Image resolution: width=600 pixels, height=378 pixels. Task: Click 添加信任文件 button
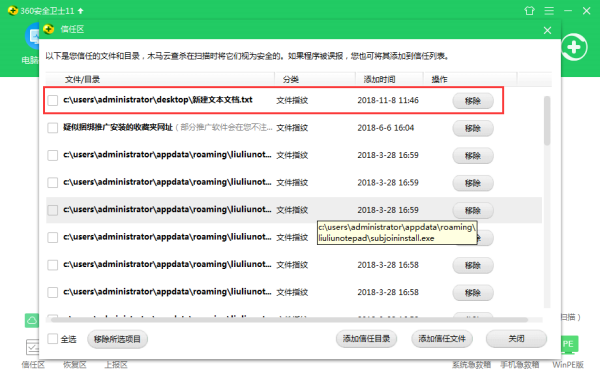(442, 339)
